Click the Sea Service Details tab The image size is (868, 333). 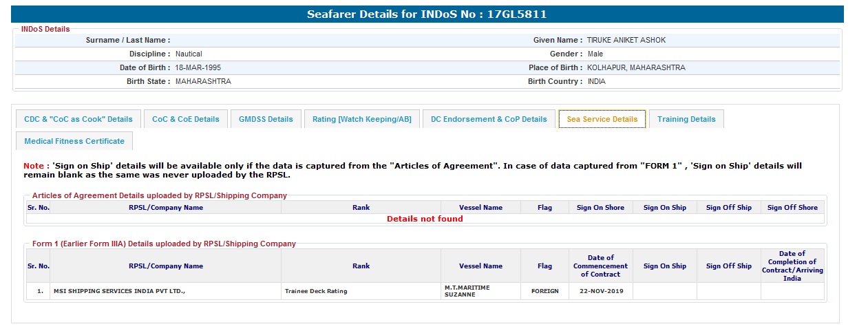pyautogui.click(x=602, y=119)
